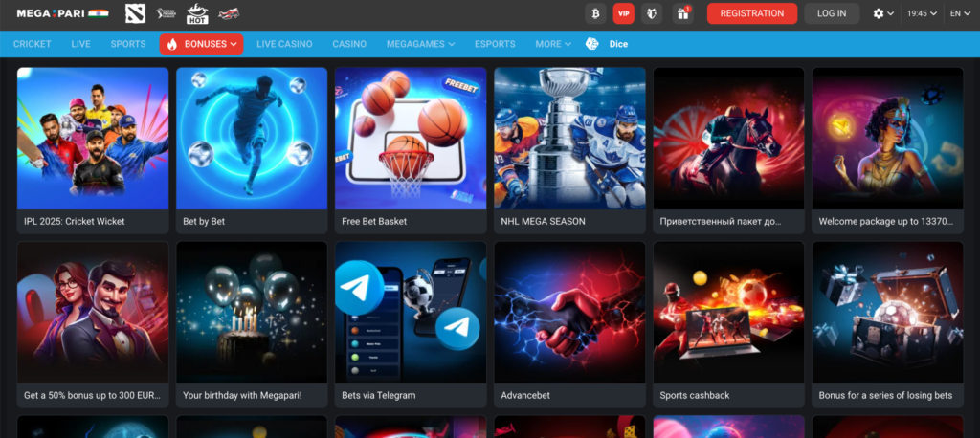Go to the LIVE CASINO section
980x438 pixels.
(284, 44)
